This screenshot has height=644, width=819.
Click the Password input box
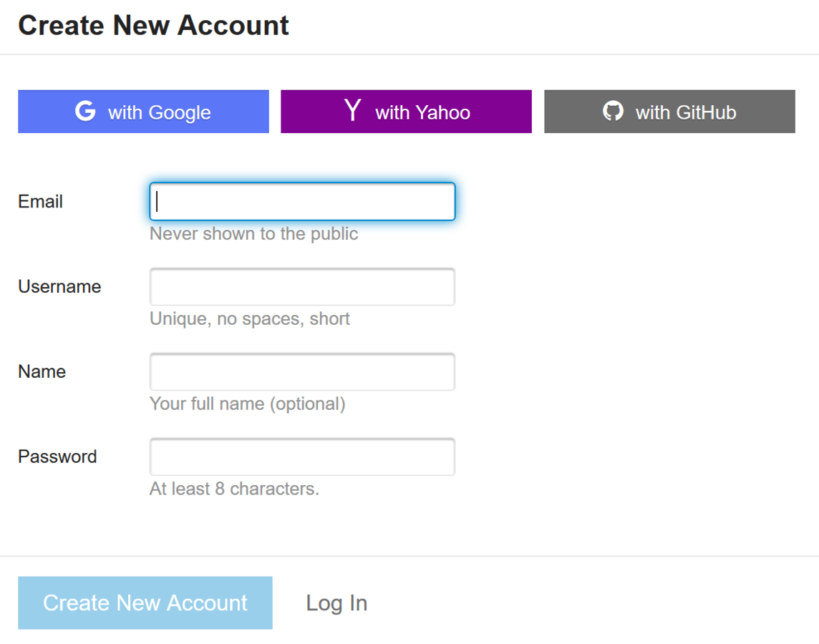click(x=302, y=457)
